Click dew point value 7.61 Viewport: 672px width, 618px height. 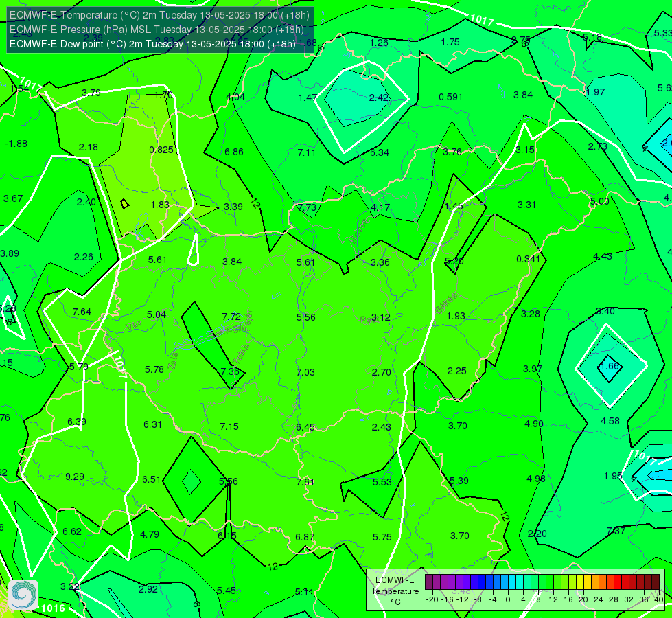point(305,482)
